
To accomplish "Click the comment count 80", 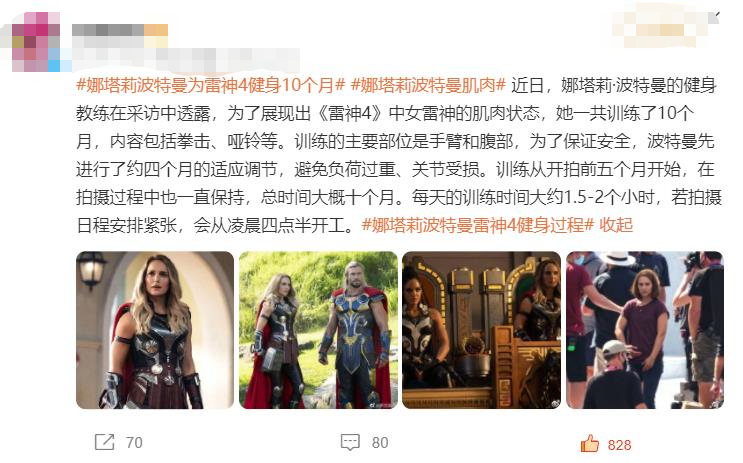I will coord(380,443).
